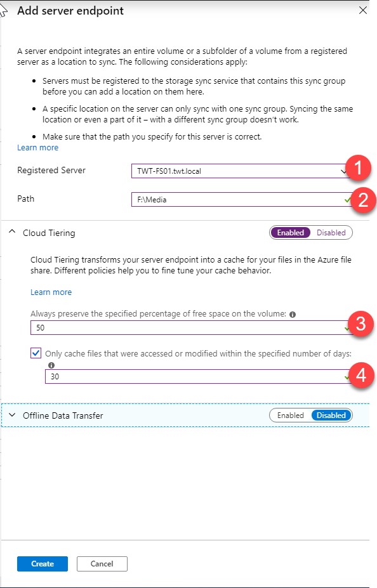
Task: Set Offline Data Transfer to Disabled
Action: 331,415
